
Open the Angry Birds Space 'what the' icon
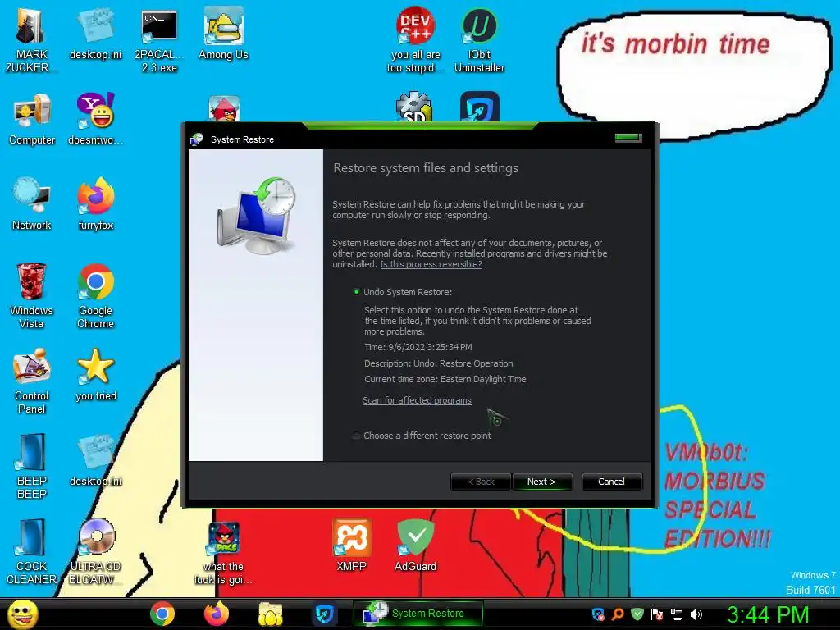[x=223, y=554]
